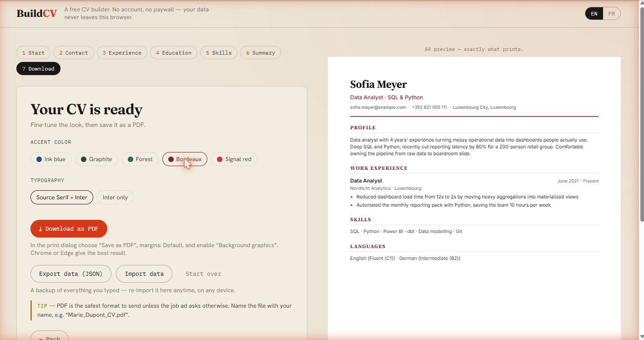
Task: Click the A4 preview caption
Action: point(474,49)
